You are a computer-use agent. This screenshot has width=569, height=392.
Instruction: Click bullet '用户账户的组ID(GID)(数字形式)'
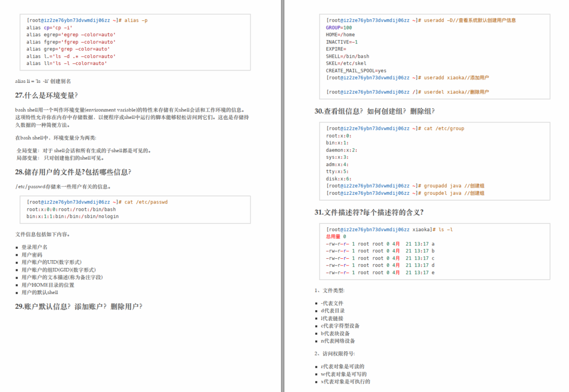tap(58, 270)
